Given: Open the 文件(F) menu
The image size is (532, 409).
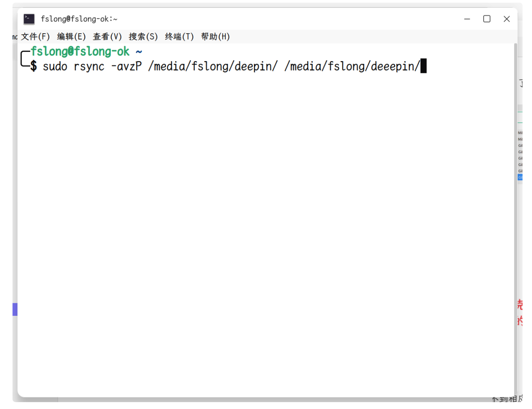Looking at the screenshot, I should (x=35, y=37).
